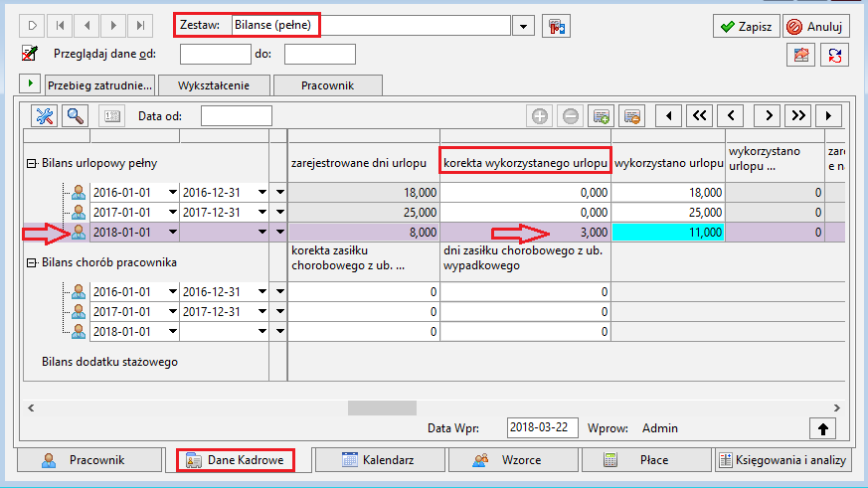Click the black up arrow button near Admin
868x488 pixels.
822,428
